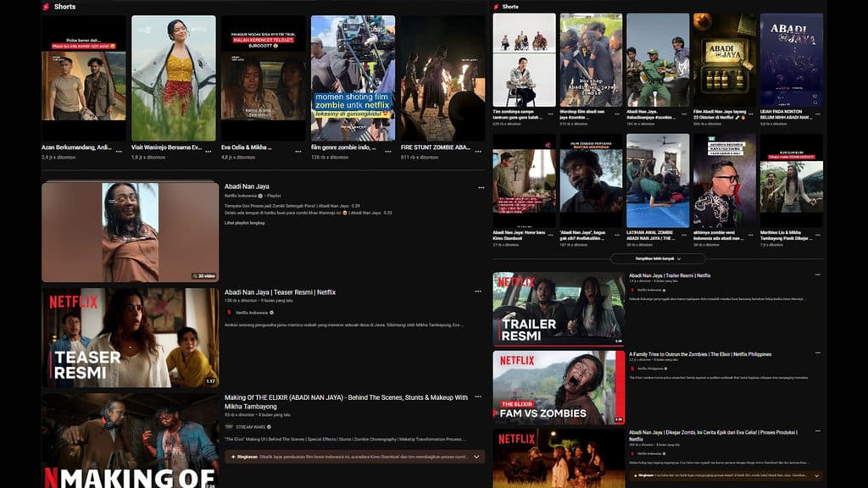Open 'Azan Berkumandang' short thumbnail
Image resolution: width=868 pixels, height=488 pixels.
tap(84, 78)
